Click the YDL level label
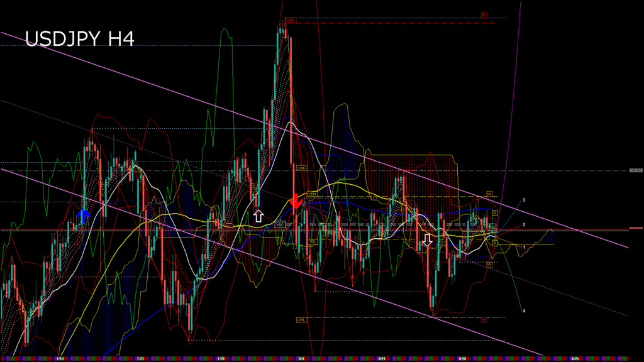The width and height of the screenshot is (644, 362). (313, 241)
